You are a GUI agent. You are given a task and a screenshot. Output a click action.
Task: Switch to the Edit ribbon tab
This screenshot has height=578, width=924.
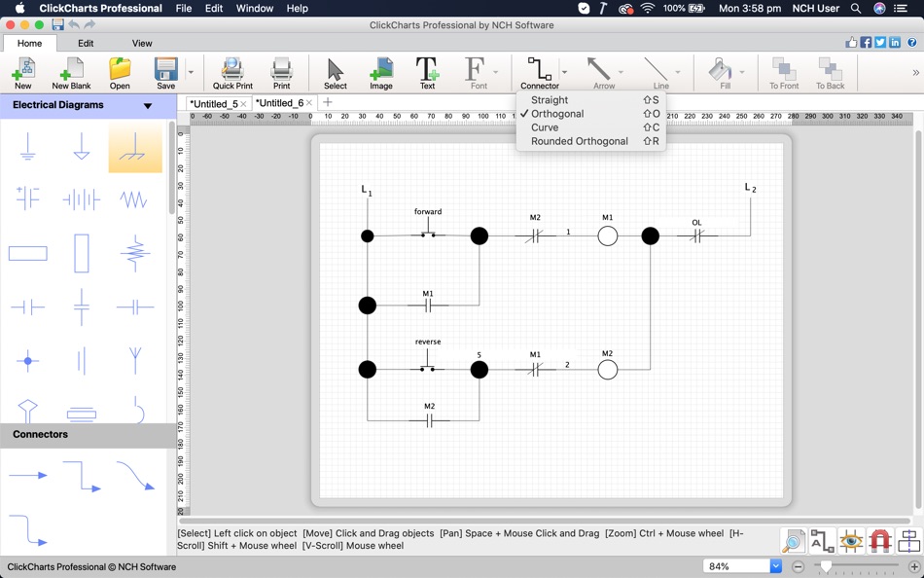click(x=86, y=43)
